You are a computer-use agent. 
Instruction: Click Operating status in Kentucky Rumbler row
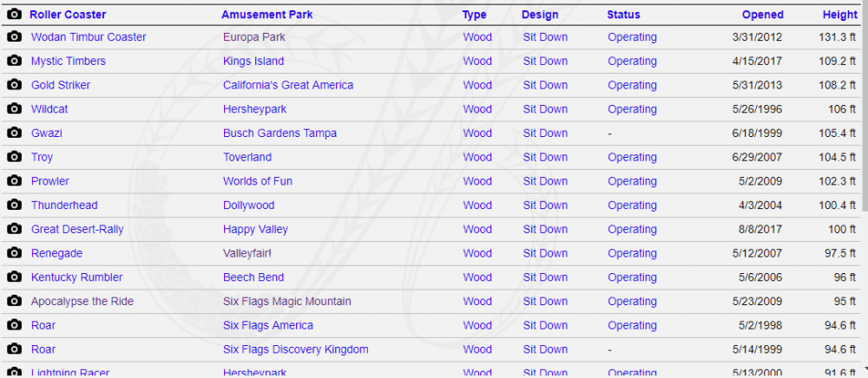(632, 277)
